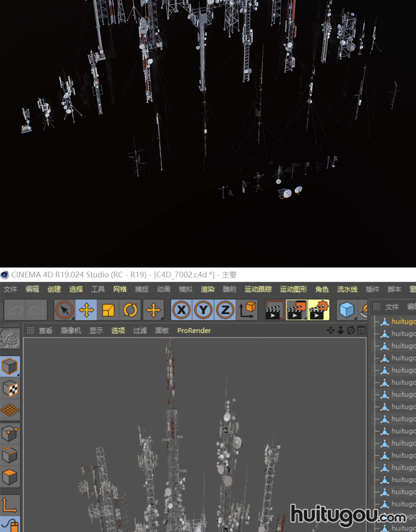Image resolution: width=416 pixels, height=532 pixels.
Task: Pick the live selection arrow tool
Action: pos(65,310)
